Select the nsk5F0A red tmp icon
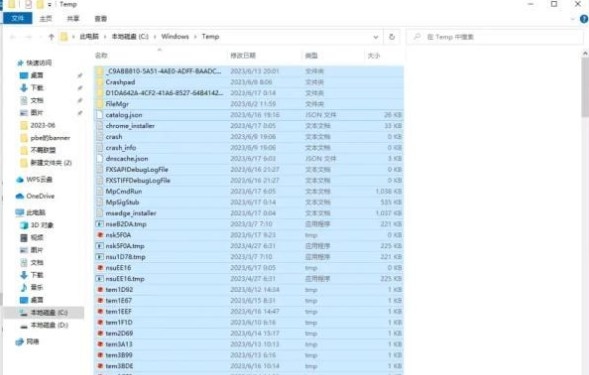 100,235
